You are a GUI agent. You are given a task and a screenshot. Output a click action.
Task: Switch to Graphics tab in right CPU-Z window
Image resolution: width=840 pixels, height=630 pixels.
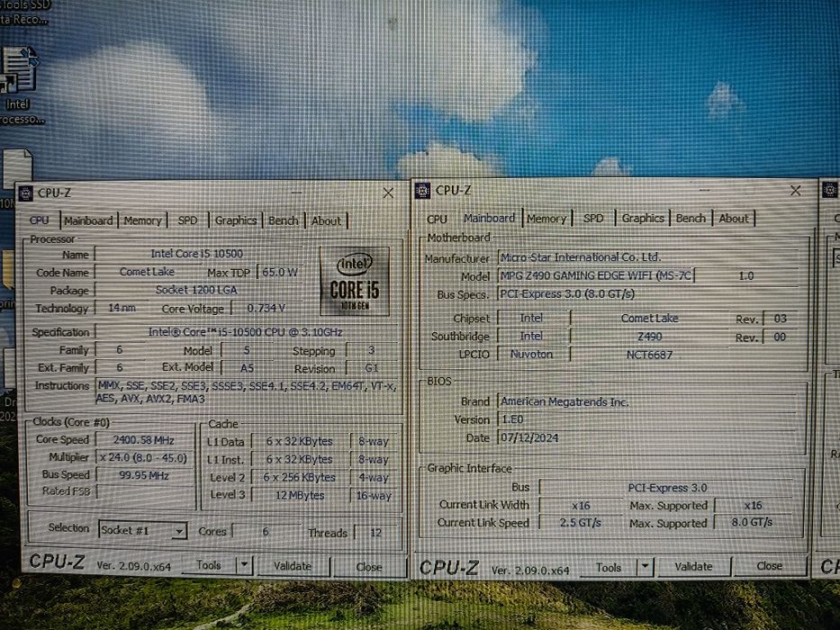[x=643, y=219]
